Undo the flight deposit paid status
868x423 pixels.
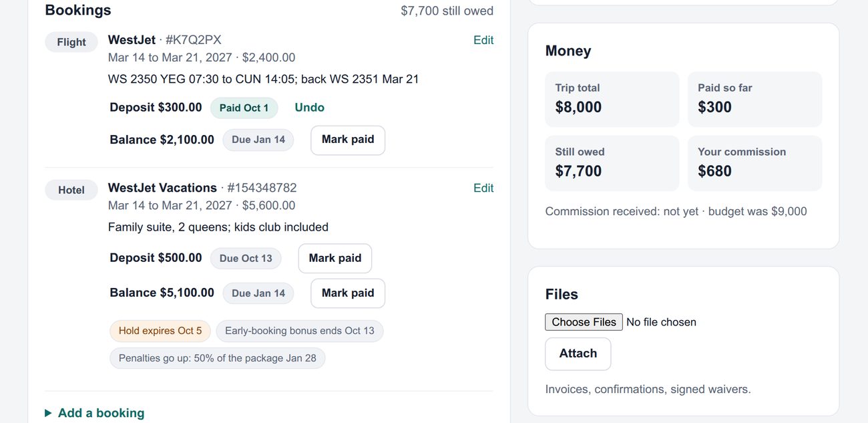coord(310,108)
